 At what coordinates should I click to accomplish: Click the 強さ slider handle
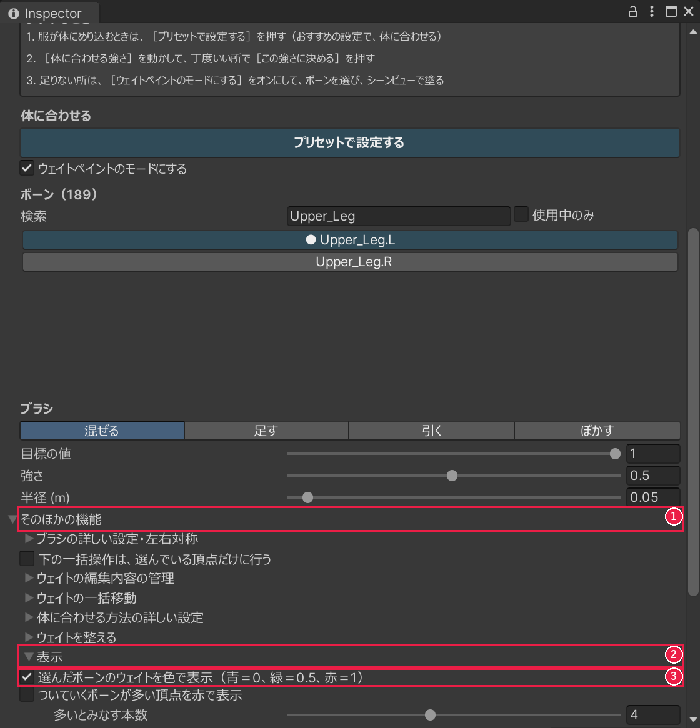[x=452, y=476]
